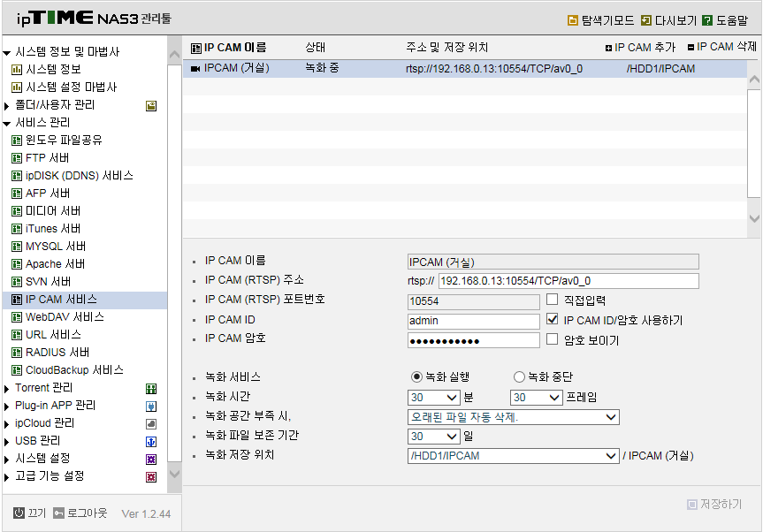Click the 로그아웃 logout icon
This screenshot has height=532, width=763.
pyautogui.click(x=58, y=513)
